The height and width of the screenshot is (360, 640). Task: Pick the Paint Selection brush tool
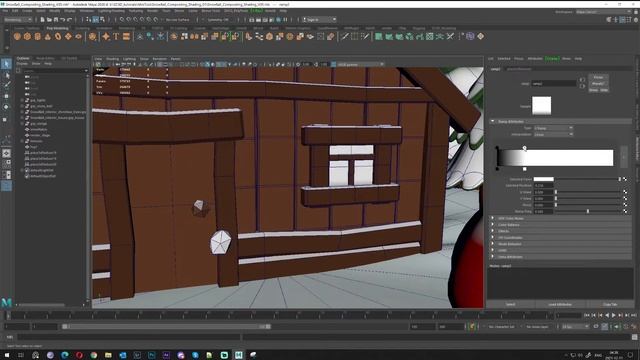(7, 85)
